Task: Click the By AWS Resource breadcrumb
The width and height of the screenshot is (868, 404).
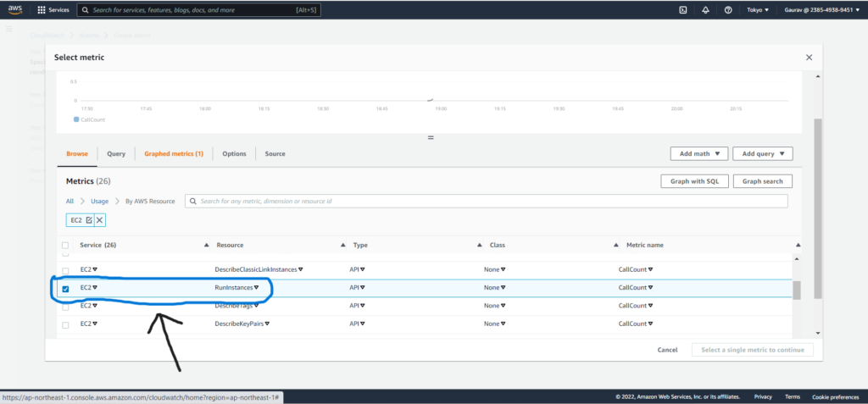Action: pyautogui.click(x=150, y=202)
